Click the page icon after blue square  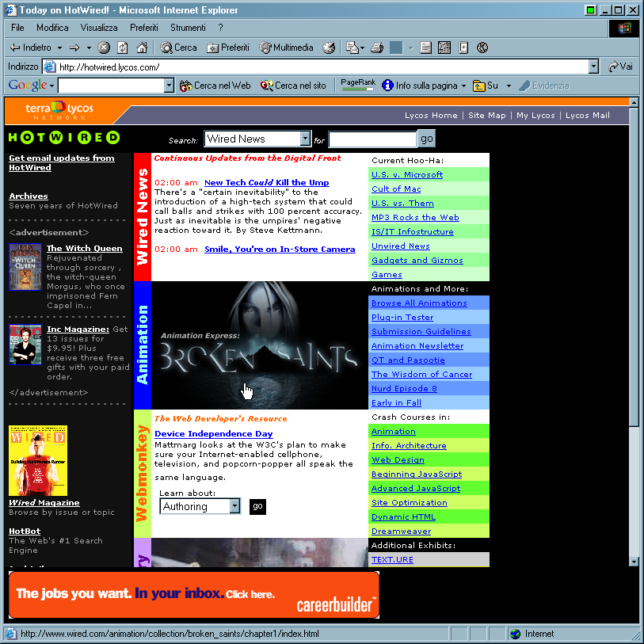425,48
